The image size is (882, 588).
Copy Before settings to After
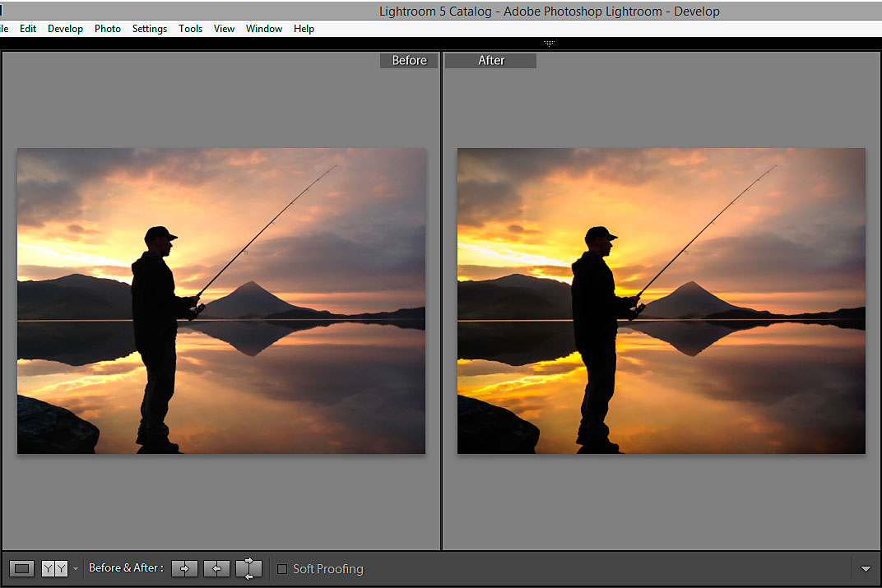[x=184, y=568]
